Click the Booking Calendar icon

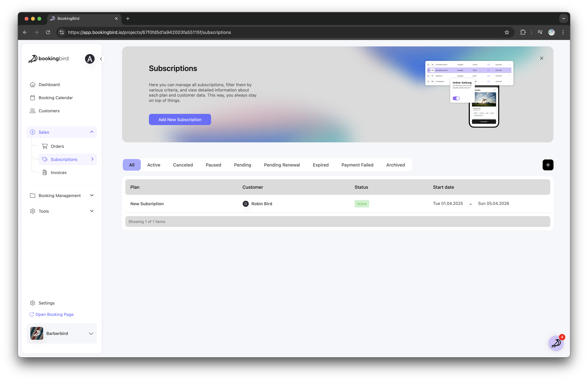tap(32, 98)
